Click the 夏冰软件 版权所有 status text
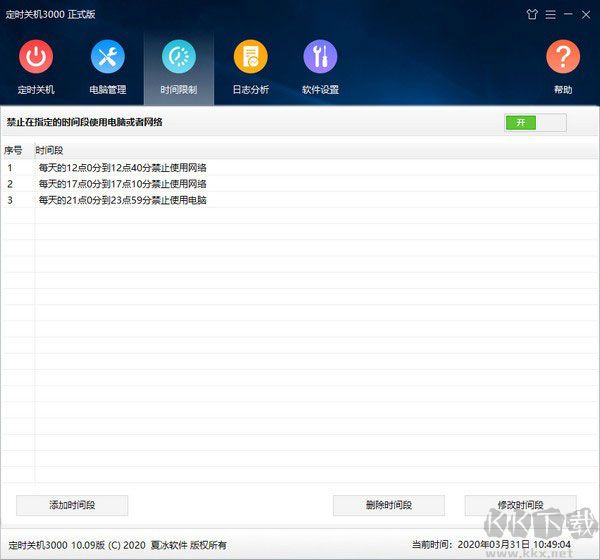Viewport: 600px width, 560px height. [188, 545]
